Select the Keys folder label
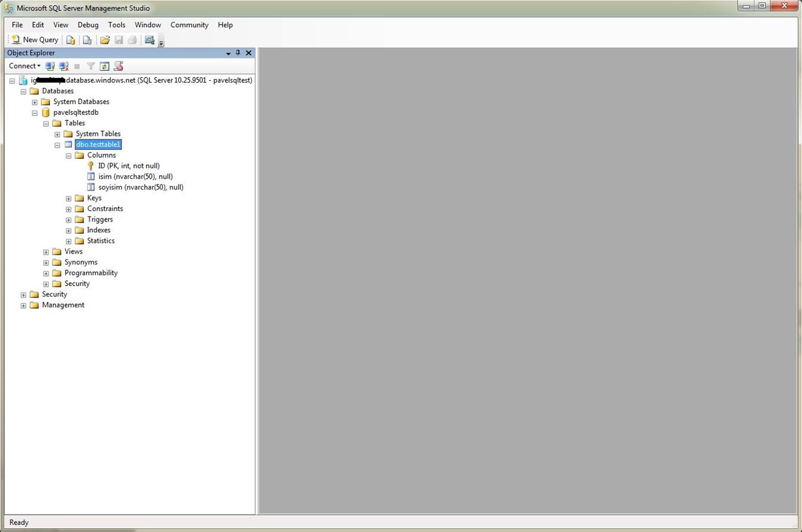The width and height of the screenshot is (802, 532). [94, 198]
